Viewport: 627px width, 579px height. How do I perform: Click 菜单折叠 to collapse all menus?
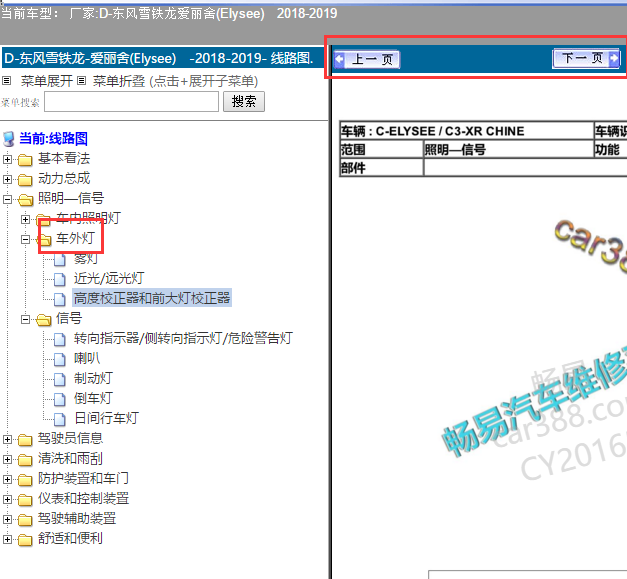119,81
